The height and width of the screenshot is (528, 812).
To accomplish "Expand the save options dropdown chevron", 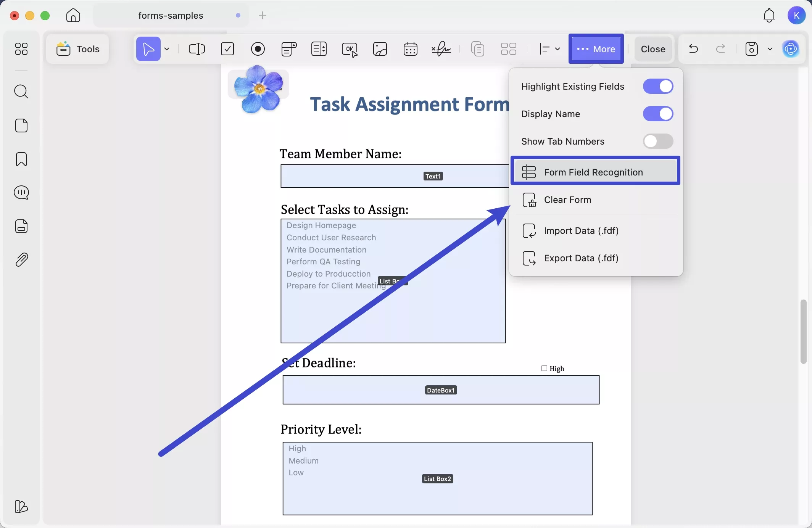I will coord(770,49).
